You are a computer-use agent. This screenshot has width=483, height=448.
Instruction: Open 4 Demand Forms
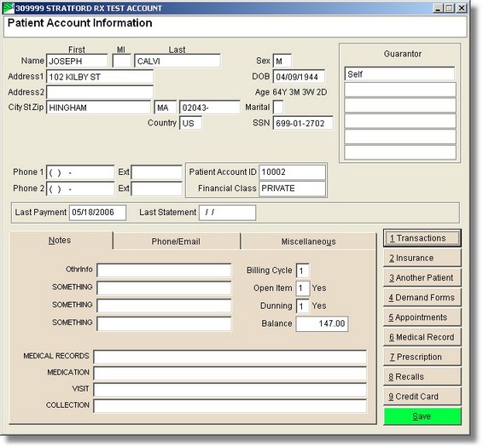coord(422,298)
